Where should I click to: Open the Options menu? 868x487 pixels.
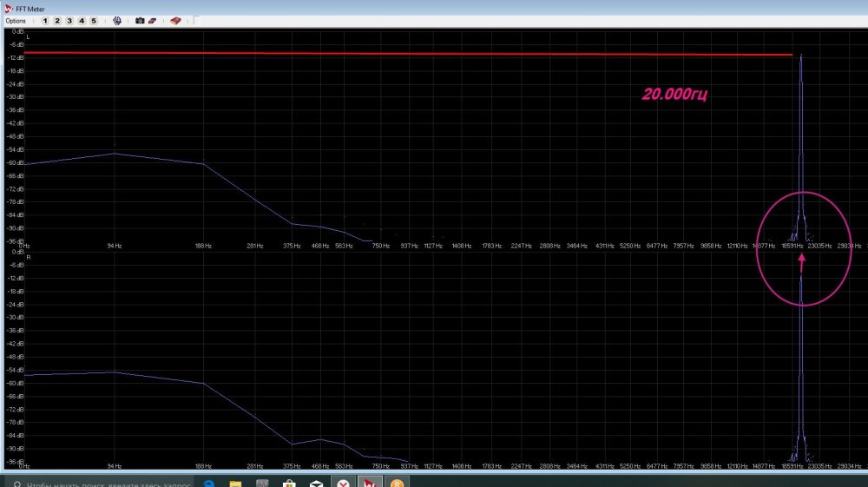pos(16,20)
